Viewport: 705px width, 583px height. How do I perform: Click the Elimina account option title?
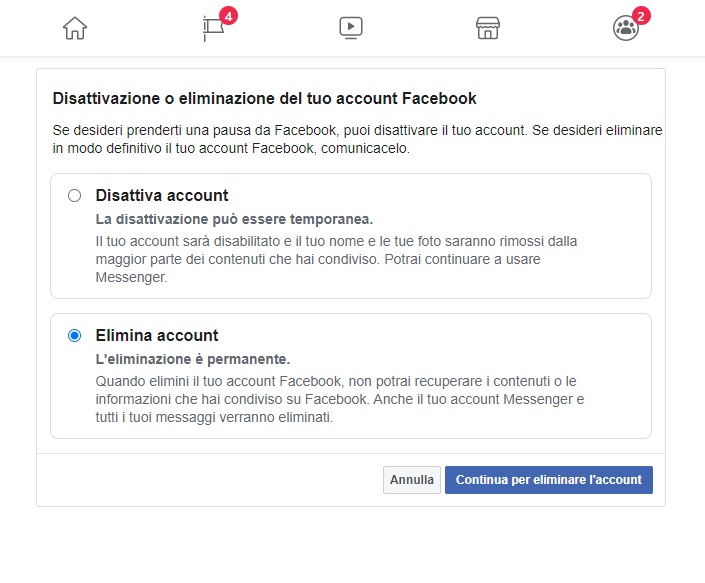pyautogui.click(x=157, y=335)
